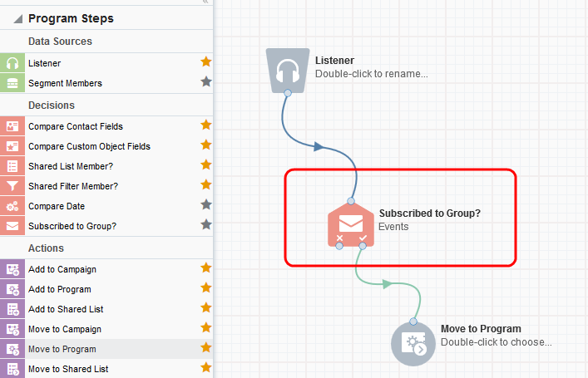The height and width of the screenshot is (378, 588).
Task: Click the Data Sources section header
Action: click(x=60, y=42)
